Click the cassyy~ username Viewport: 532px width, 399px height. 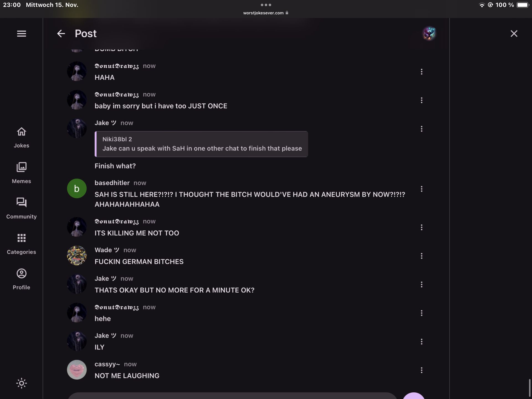[x=107, y=364]
